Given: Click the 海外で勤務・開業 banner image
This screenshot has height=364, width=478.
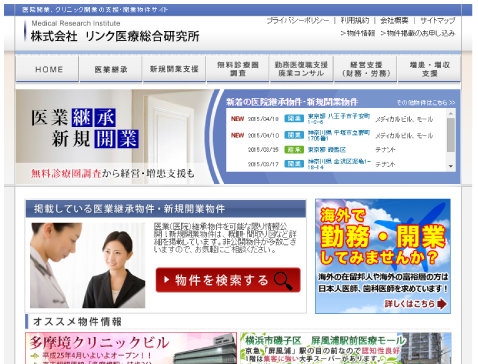Looking at the screenshot, I should [x=383, y=256].
